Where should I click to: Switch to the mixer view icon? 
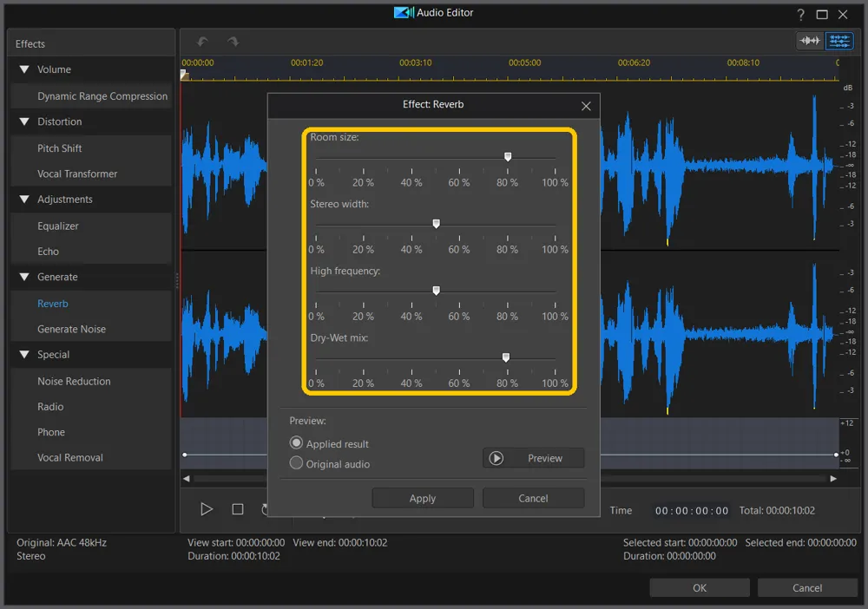tap(839, 41)
